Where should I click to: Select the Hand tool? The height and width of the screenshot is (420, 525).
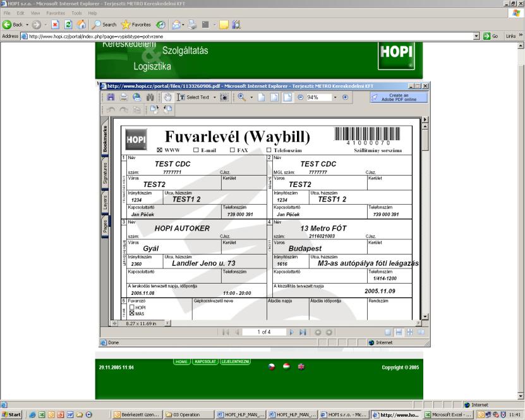click(x=167, y=97)
